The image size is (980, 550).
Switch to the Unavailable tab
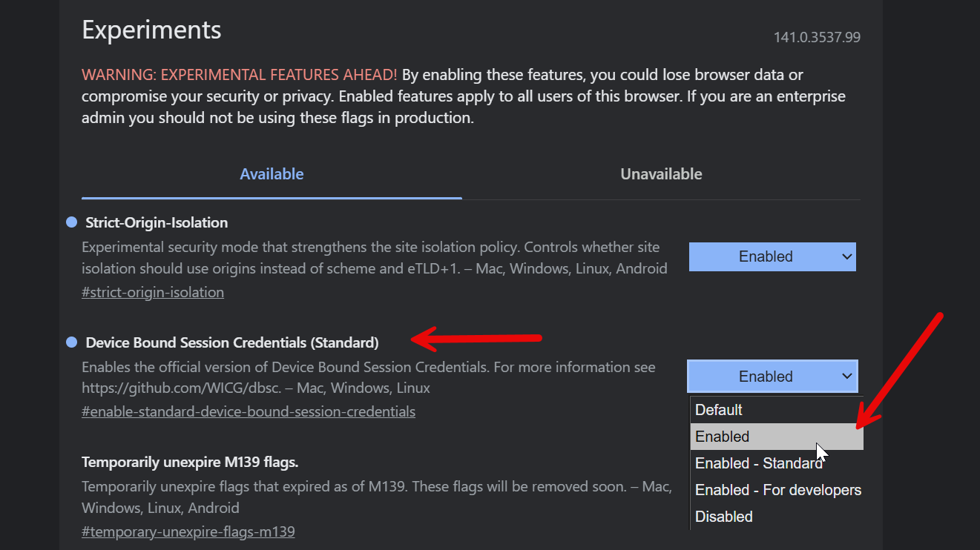pos(661,174)
